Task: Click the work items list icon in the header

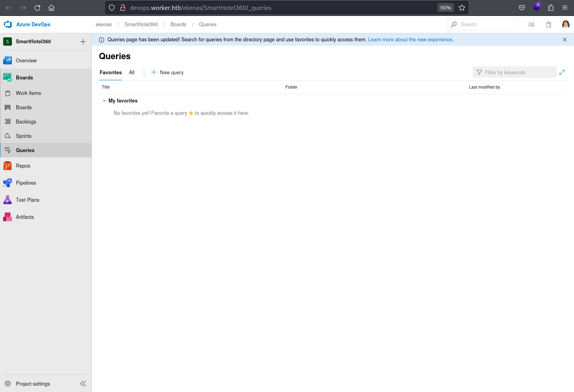Action: 531,25
